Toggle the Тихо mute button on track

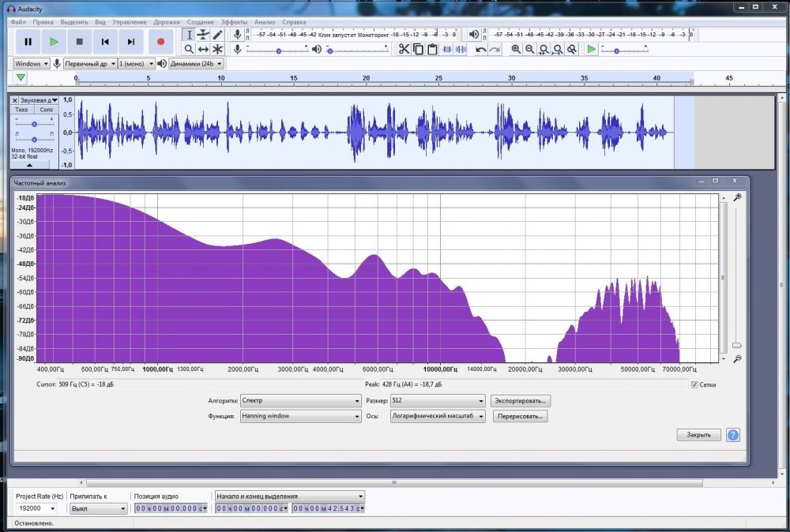pyautogui.click(x=22, y=111)
